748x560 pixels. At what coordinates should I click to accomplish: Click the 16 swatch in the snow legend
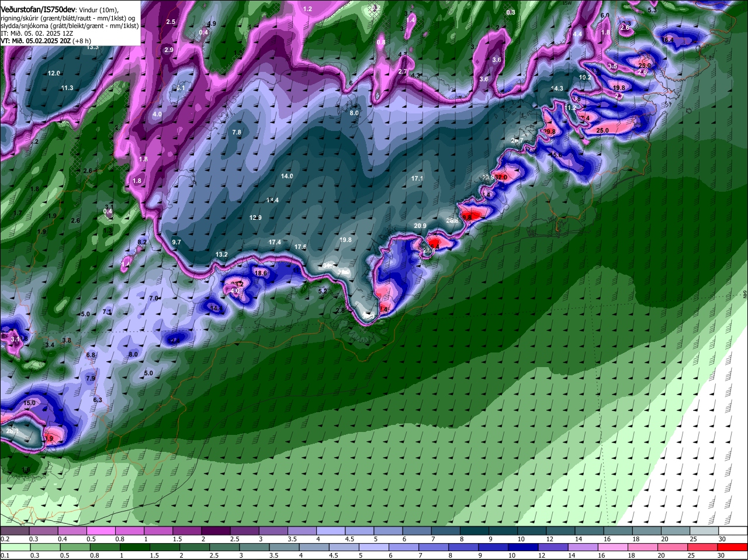click(x=619, y=531)
